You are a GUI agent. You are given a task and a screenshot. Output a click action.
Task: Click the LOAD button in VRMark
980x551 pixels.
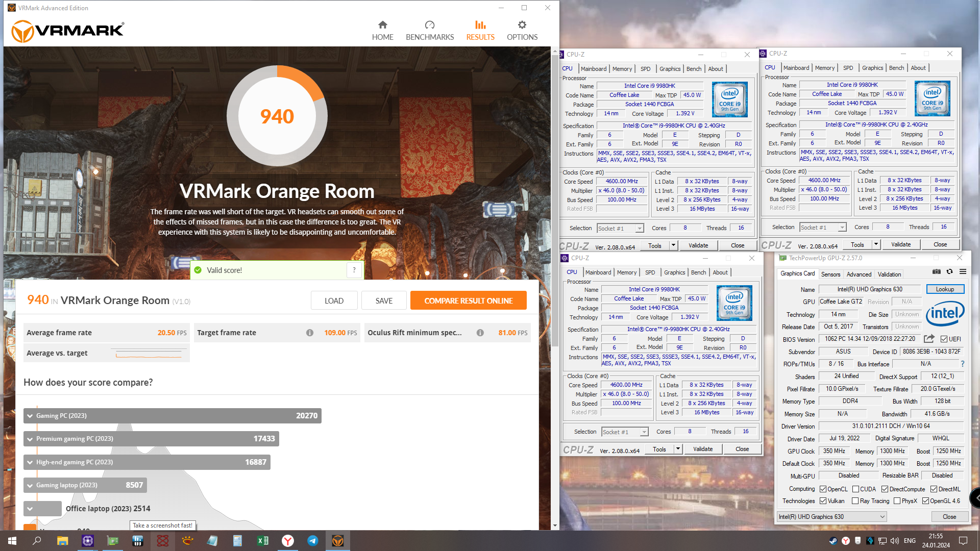coord(334,300)
